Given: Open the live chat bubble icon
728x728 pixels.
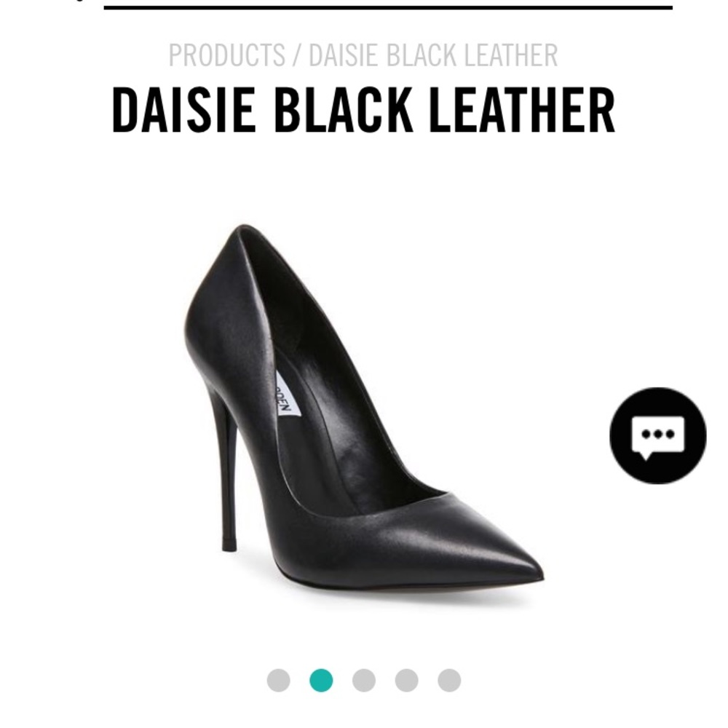Looking at the screenshot, I should click(657, 435).
